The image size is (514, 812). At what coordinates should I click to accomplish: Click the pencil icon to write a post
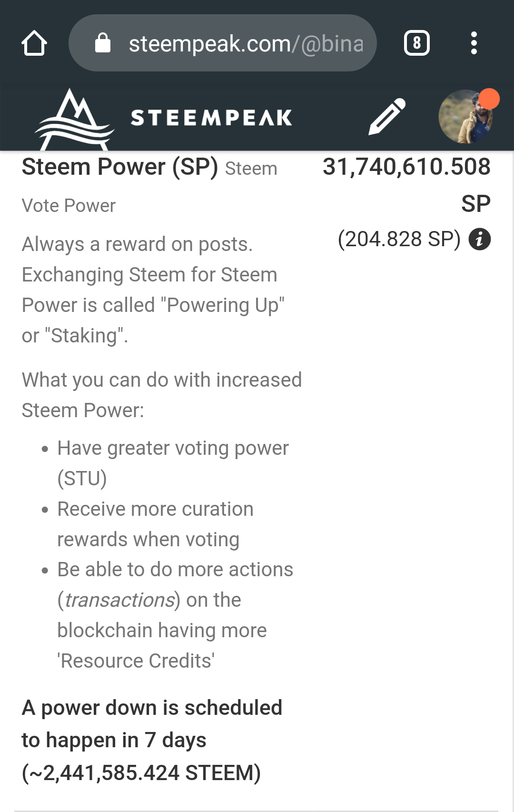click(387, 117)
